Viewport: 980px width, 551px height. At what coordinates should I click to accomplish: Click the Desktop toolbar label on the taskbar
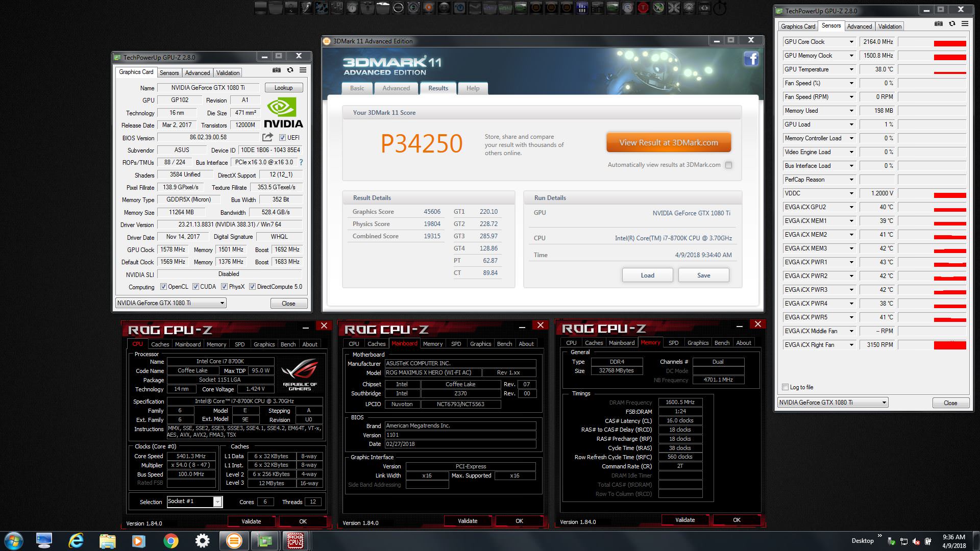click(862, 541)
